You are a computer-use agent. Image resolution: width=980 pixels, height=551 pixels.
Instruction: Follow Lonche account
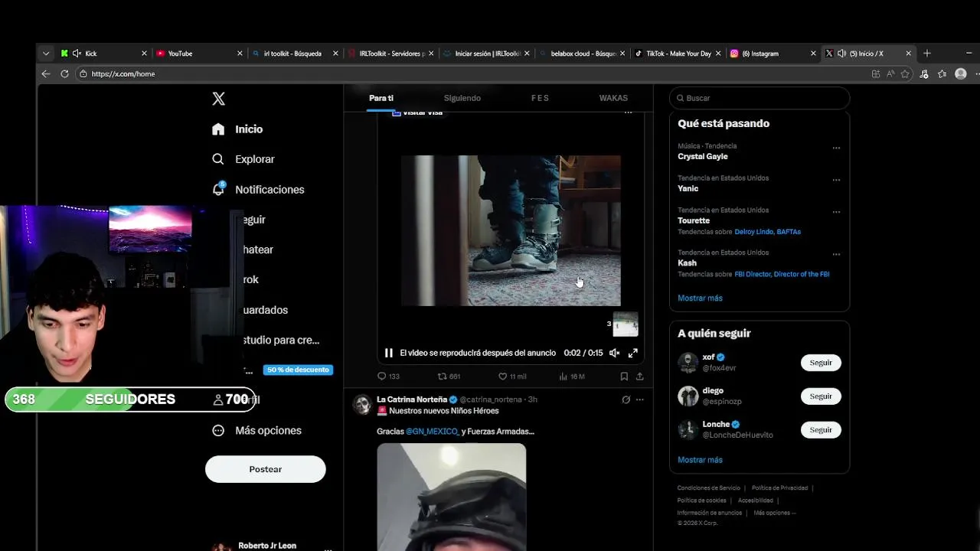(x=821, y=430)
